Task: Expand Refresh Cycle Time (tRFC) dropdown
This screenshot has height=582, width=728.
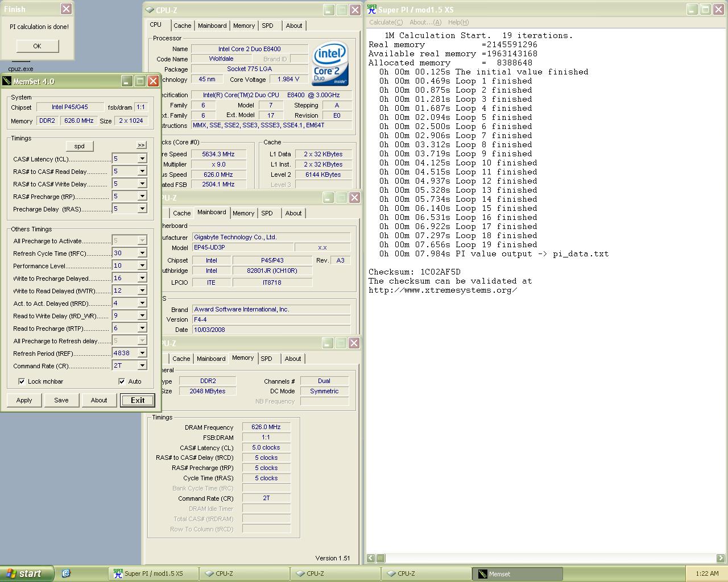Action: click(x=142, y=253)
